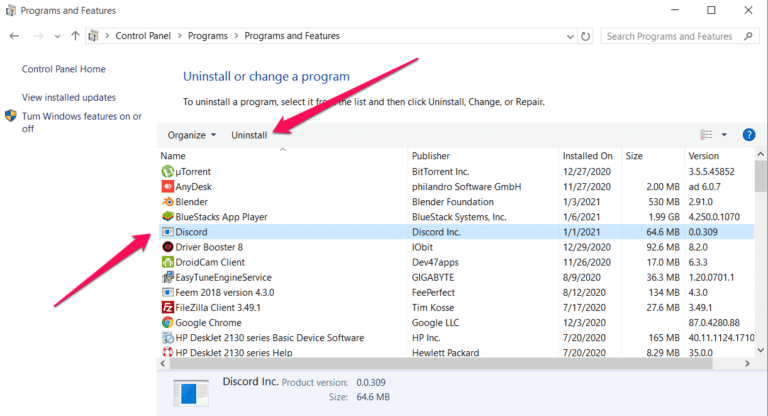Select the Google Chrome row
Screen dimensions: 768x416
coord(456,322)
